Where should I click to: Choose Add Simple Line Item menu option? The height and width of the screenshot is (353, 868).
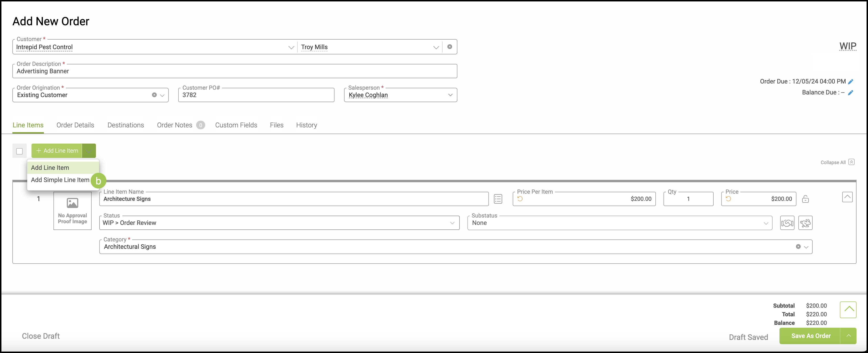[x=60, y=180]
